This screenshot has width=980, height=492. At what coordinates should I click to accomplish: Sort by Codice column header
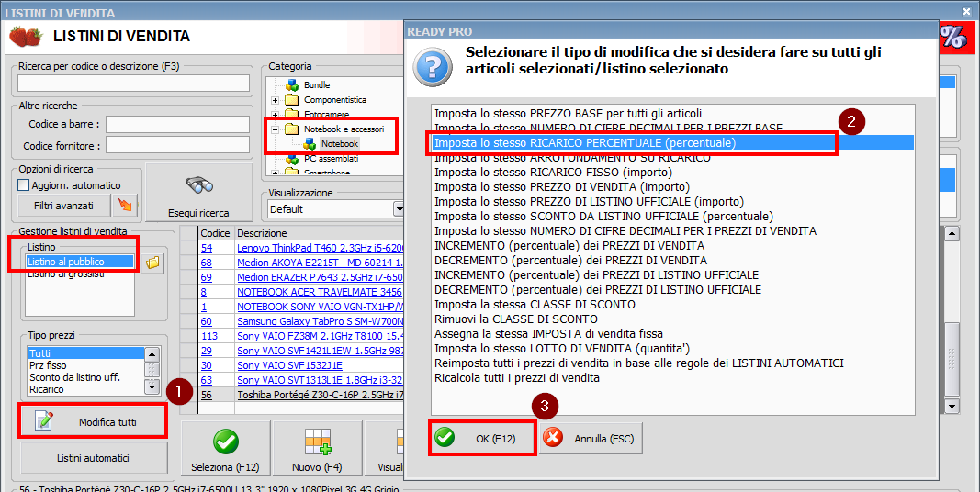coord(216,233)
